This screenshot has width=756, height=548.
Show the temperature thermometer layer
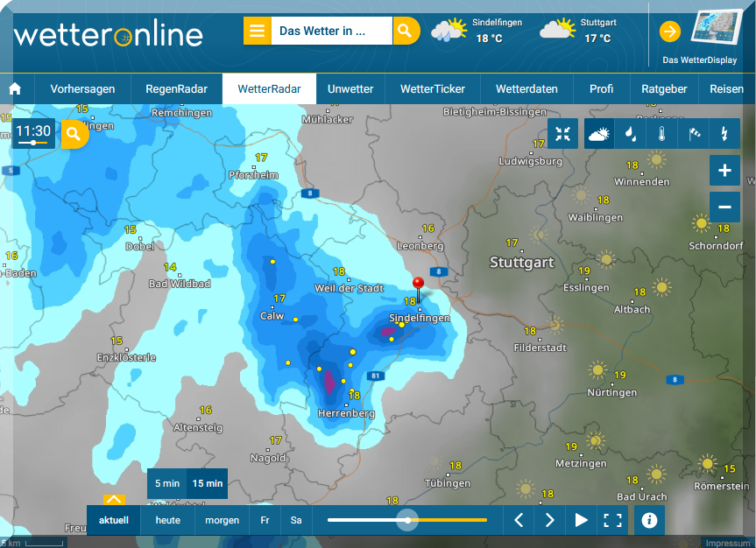click(x=661, y=134)
